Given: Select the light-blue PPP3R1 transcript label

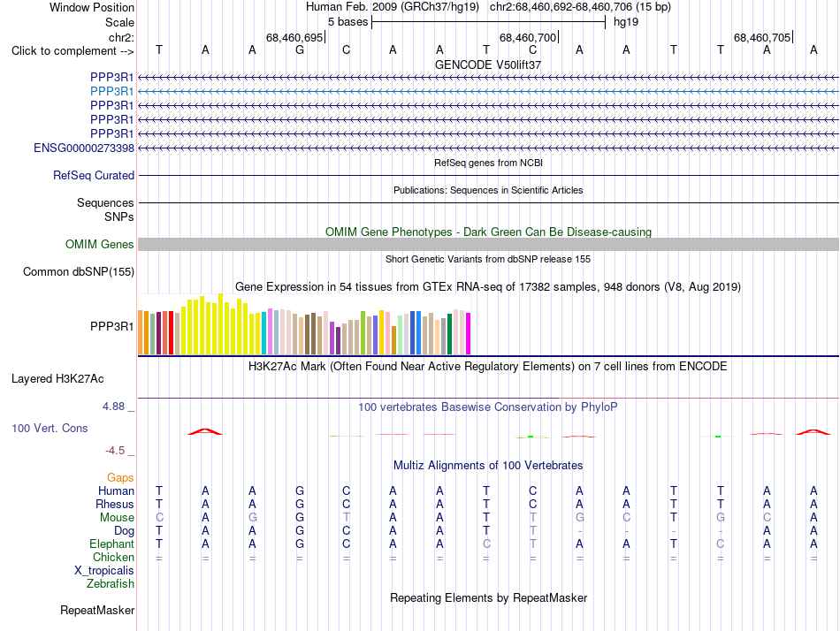Looking at the screenshot, I should (x=112, y=92).
